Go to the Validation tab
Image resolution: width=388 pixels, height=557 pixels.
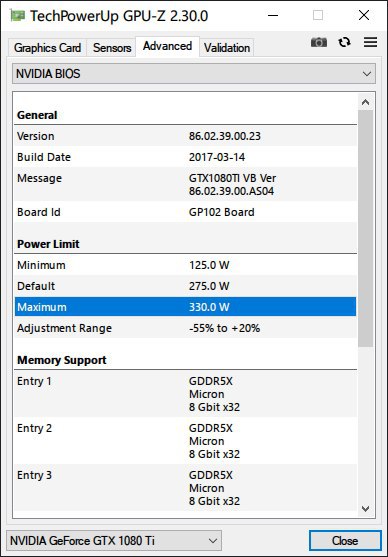[x=227, y=48]
